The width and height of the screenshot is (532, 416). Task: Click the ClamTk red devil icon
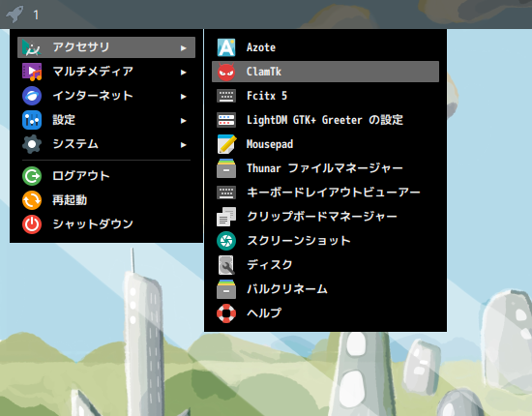coord(226,72)
